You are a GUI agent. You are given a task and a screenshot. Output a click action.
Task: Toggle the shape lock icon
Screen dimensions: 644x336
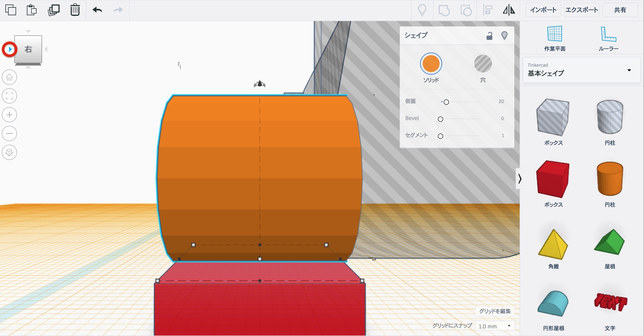tap(489, 36)
